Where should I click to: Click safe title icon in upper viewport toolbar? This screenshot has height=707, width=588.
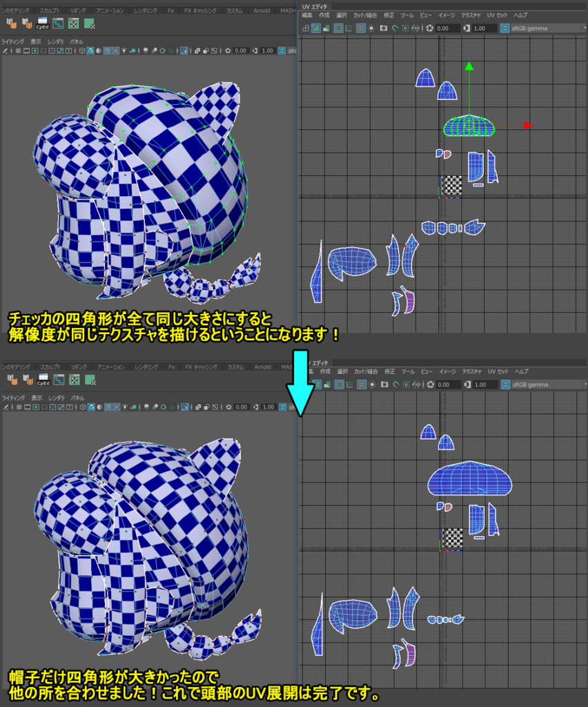pos(68,51)
